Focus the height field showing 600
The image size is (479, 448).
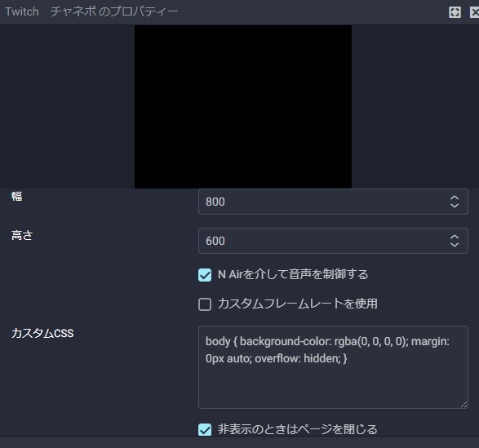coord(333,241)
